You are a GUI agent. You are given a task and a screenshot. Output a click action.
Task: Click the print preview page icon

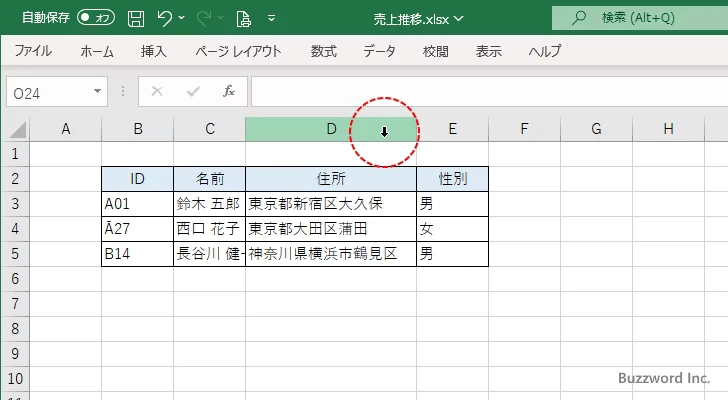click(242, 17)
